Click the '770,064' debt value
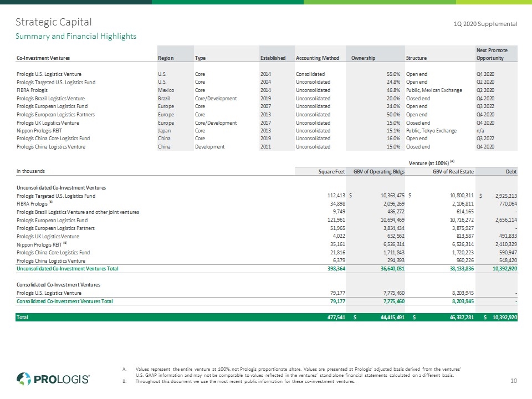The width and height of the screenshot is (532, 399). [x=508, y=203]
